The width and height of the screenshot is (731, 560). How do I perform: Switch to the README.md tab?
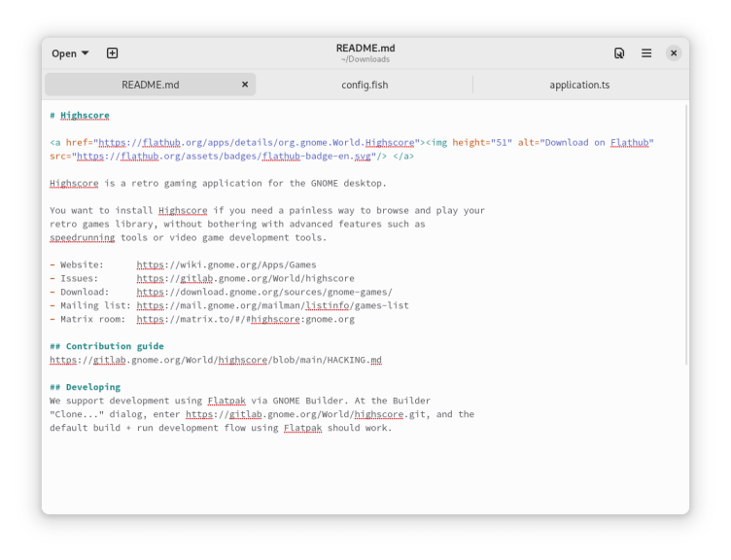tap(150, 85)
